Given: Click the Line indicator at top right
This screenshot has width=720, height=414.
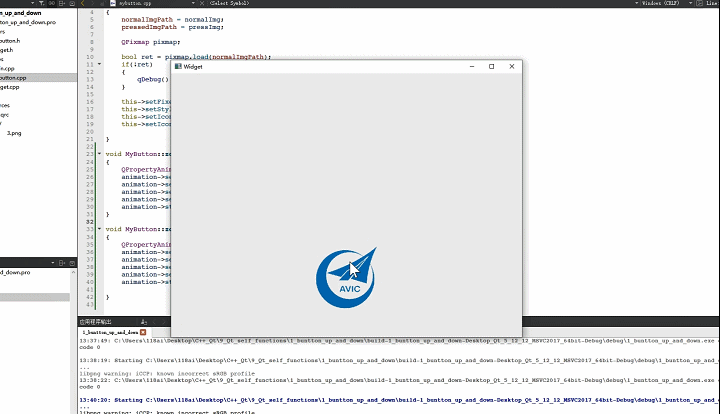Looking at the screenshot, I should click(x=713, y=3).
